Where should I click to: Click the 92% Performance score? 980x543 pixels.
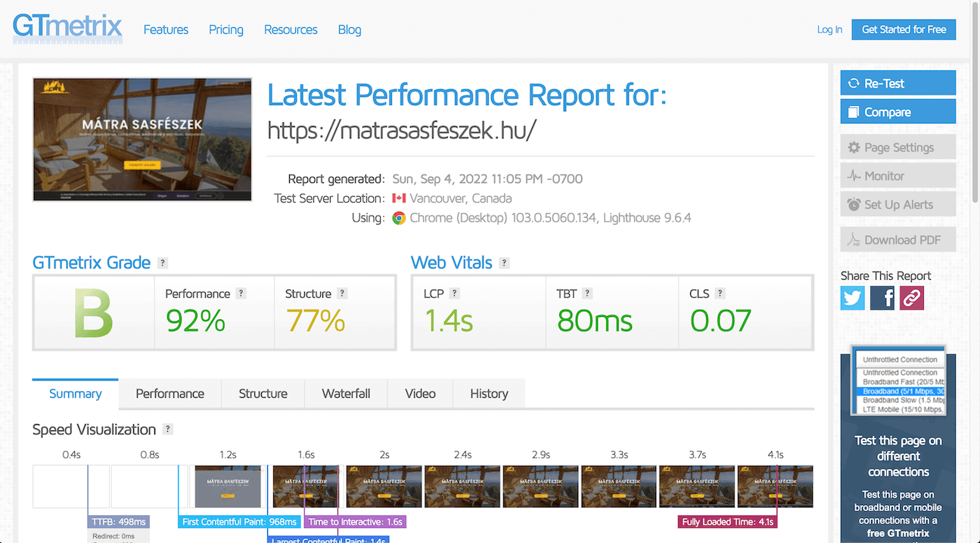coord(195,321)
